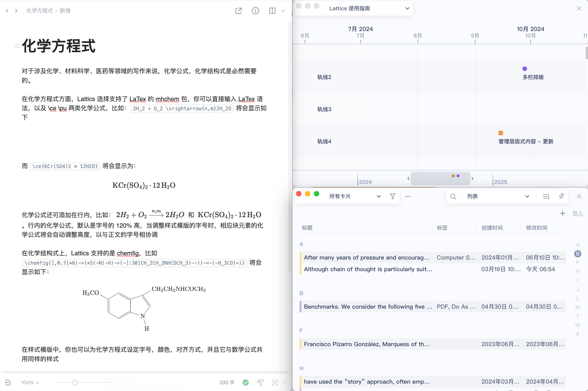
Task: Click the green checkmark status icon
Action: tap(246, 383)
